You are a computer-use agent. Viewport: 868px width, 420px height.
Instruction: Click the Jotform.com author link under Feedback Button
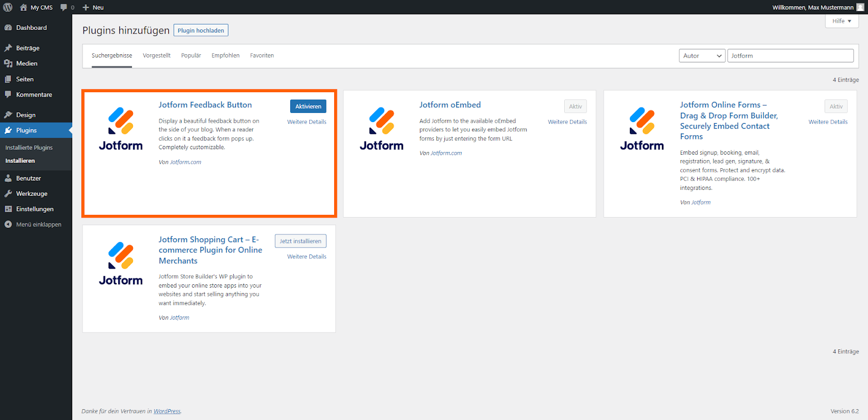point(186,162)
